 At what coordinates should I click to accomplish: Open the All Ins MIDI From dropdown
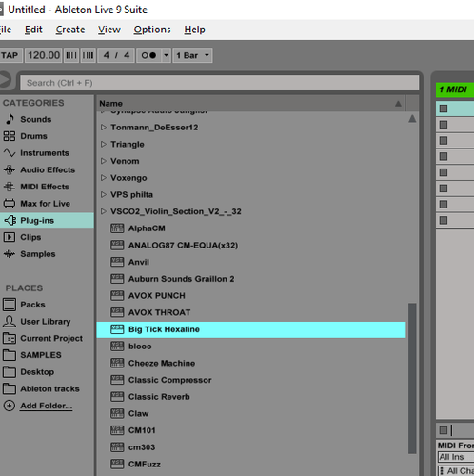[x=456, y=457]
